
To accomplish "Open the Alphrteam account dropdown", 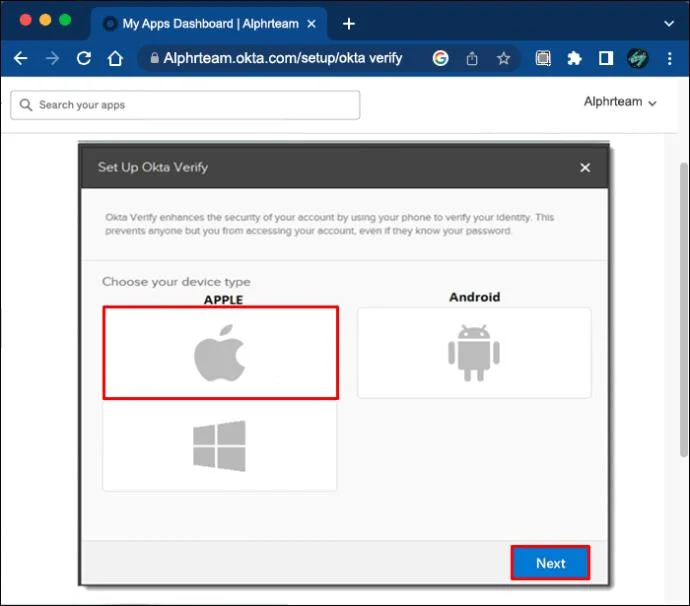I will (620, 102).
